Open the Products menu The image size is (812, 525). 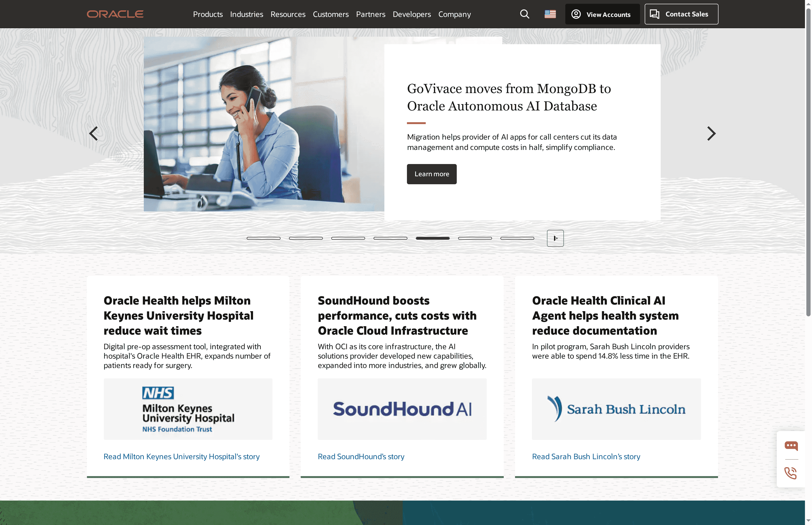(x=207, y=14)
